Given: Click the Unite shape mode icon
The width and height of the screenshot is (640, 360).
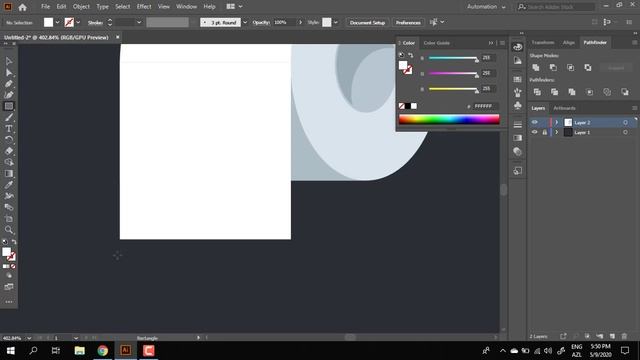Looking at the screenshot, I should pos(536,67).
